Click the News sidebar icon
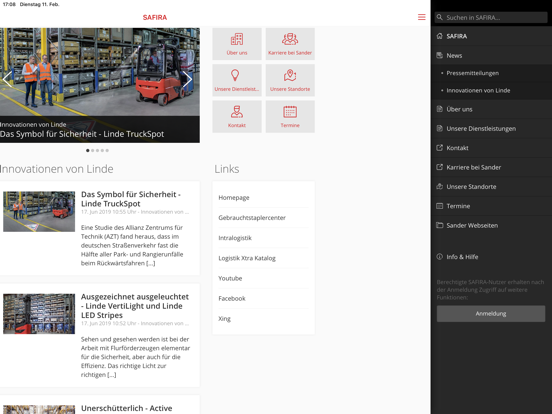The image size is (552, 414). click(439, 55)
